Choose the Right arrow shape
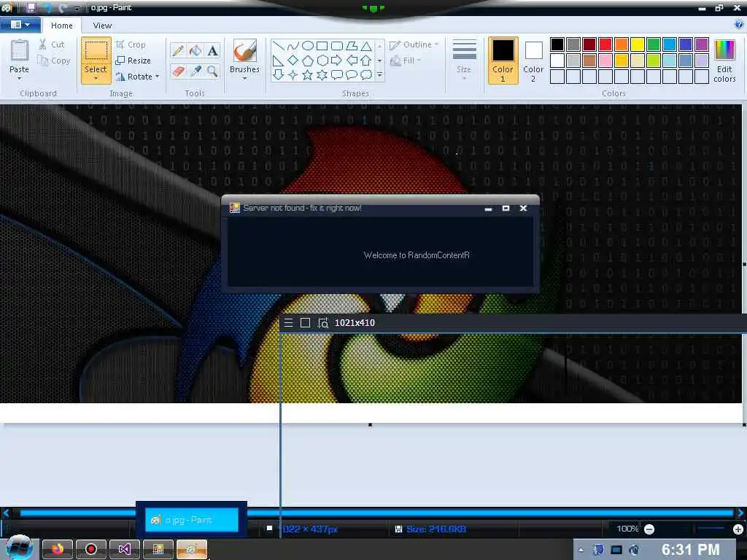This screenshot has height=560, width=747. click(337, 61)
